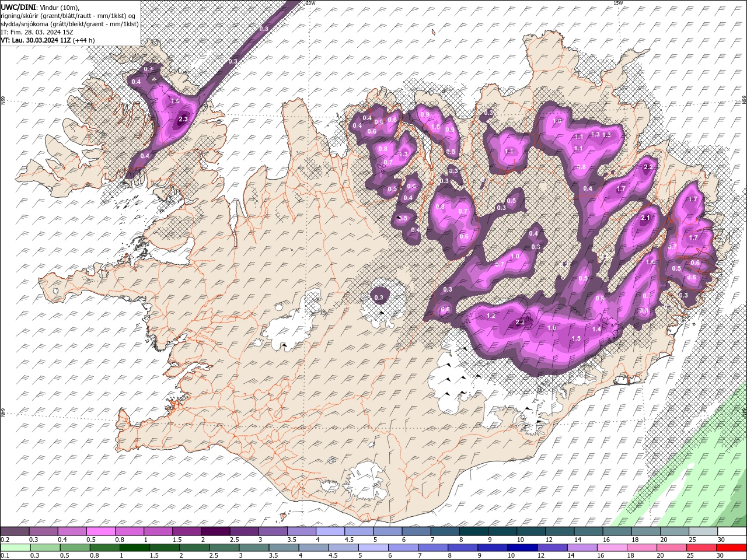Image resolution: width=747 pixels, height=560 pixels.
Task: Click the 1.5 snowfall value label
Action: pos(576,338)
